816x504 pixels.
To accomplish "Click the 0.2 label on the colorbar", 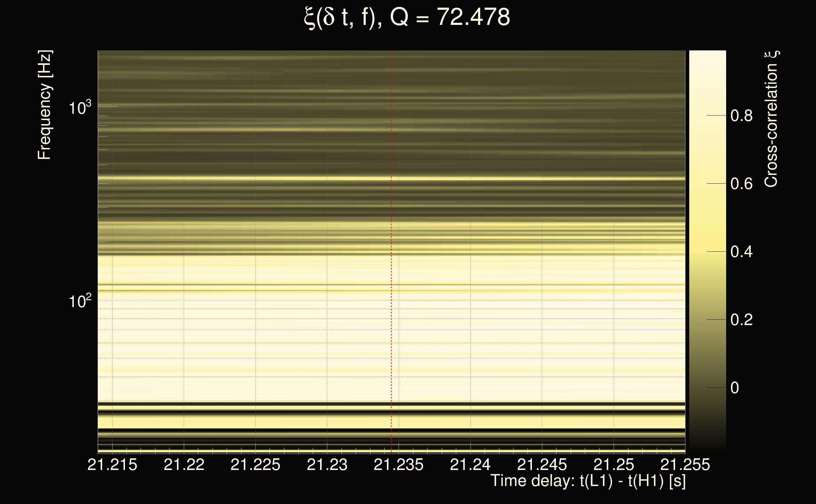I will (x=741, y=320).
